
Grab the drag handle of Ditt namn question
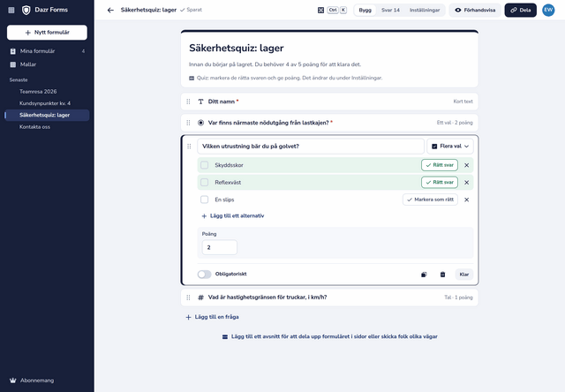[188, 102]
